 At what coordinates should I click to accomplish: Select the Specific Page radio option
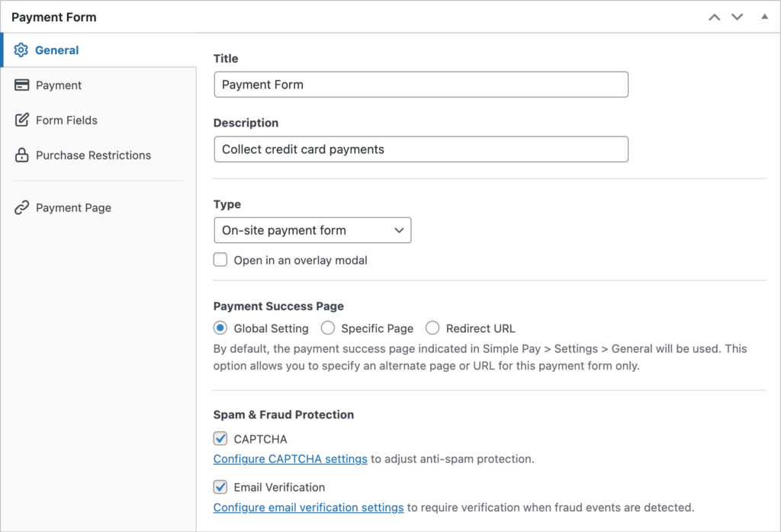328,328
